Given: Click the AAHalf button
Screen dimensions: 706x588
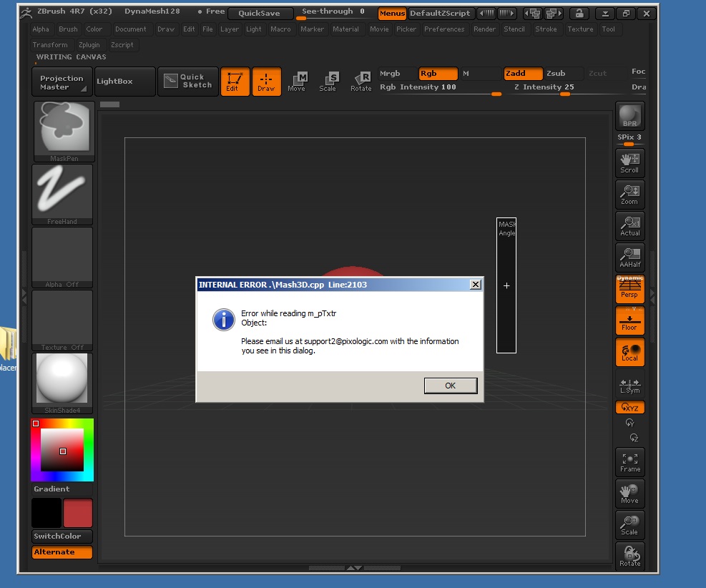Looking at the screenshot, I should 629,257.
